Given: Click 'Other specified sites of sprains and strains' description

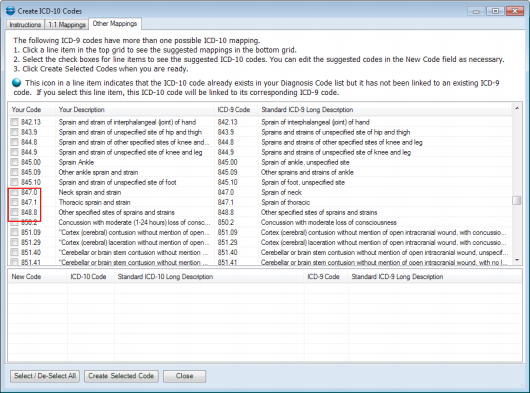Looking at the screenshot, I should tap(116, 212).
